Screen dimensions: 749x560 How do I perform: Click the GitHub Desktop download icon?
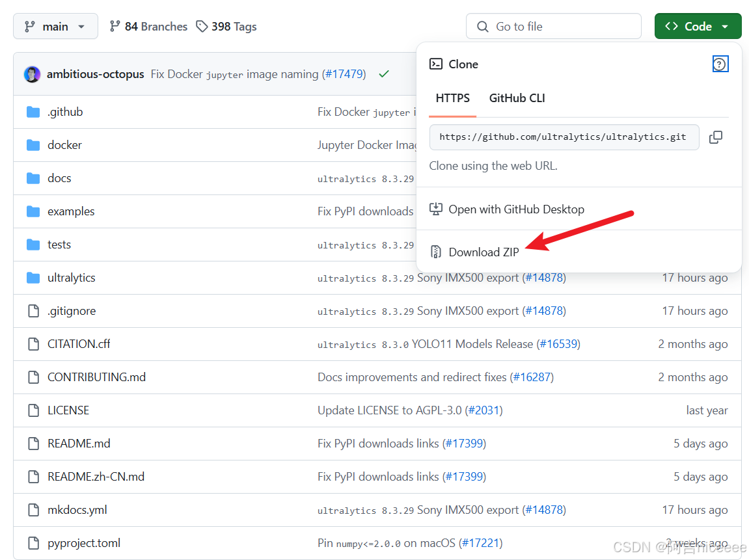pos(435,209)
